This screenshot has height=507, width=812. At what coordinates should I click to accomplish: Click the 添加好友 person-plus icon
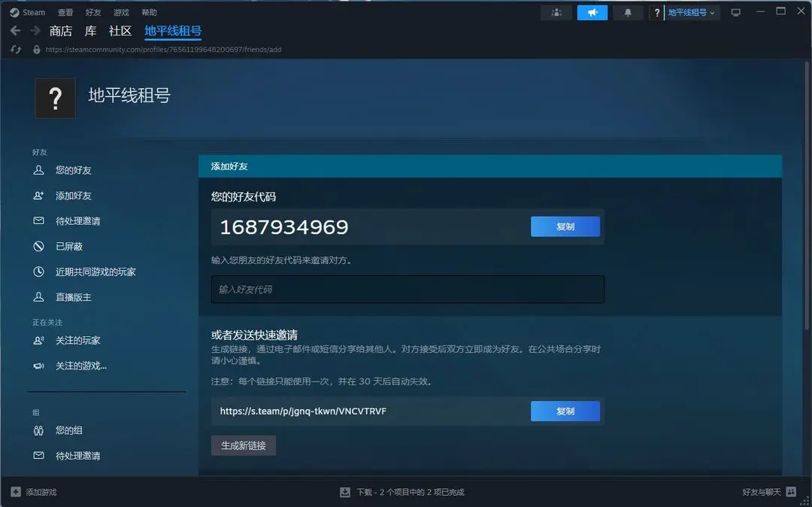coord(38,196)
